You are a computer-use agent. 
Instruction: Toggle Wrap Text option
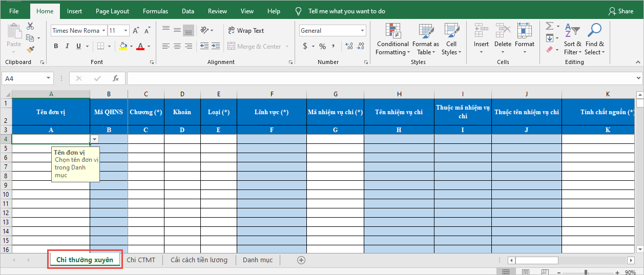[x=246, y=31]
